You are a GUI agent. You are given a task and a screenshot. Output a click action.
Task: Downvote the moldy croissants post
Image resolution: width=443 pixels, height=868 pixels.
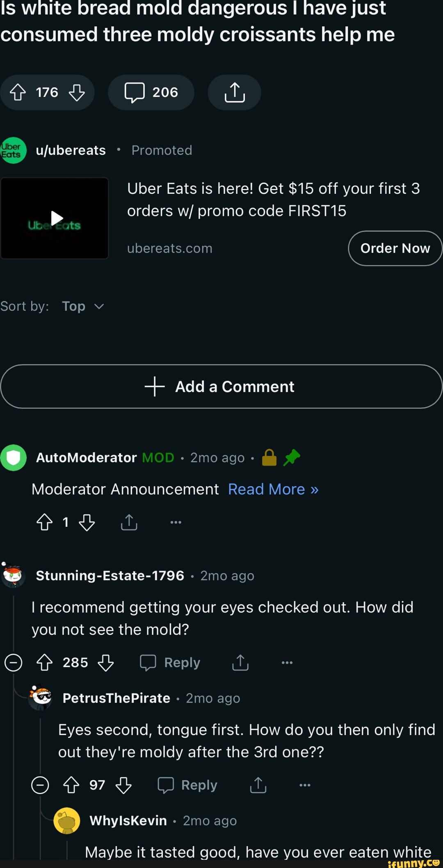77,92
